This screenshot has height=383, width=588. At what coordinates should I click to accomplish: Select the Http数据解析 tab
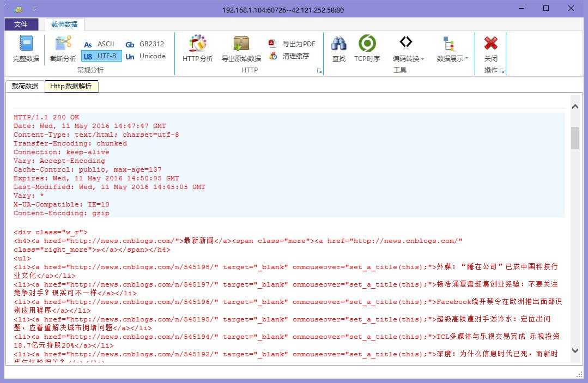click(x=71, y=86)
